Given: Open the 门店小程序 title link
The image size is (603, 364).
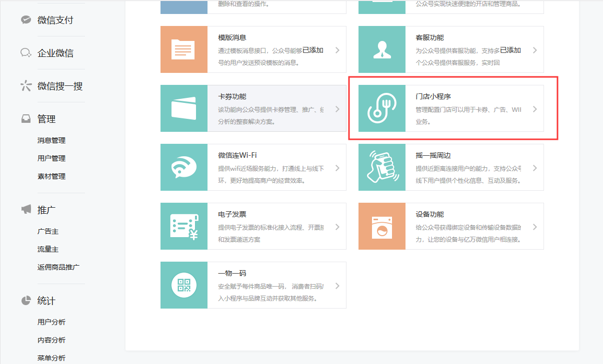Looking at the screenshot, I should (x=433, y=96).
